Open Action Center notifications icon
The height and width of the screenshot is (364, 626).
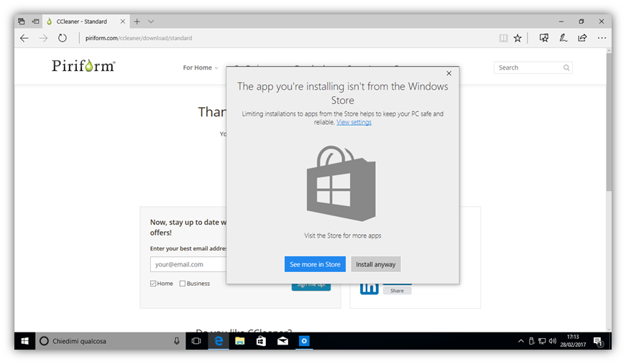[x=598, y=342]
